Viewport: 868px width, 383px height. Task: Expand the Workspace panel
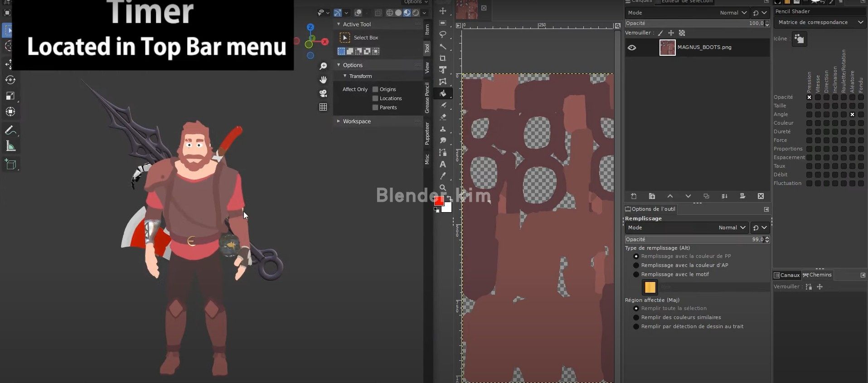pos(339,121)
